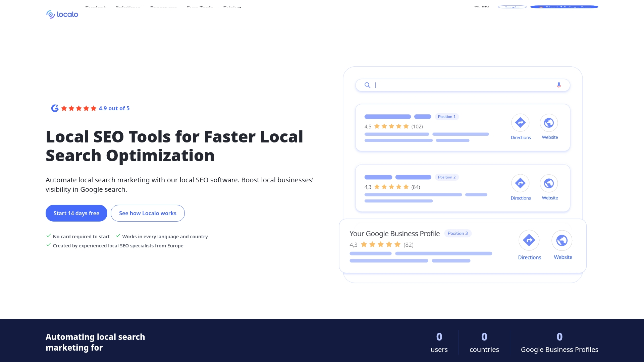Click hero Start 14 days free button
This screenshot has height=362, width=644.
coord(76,213)
